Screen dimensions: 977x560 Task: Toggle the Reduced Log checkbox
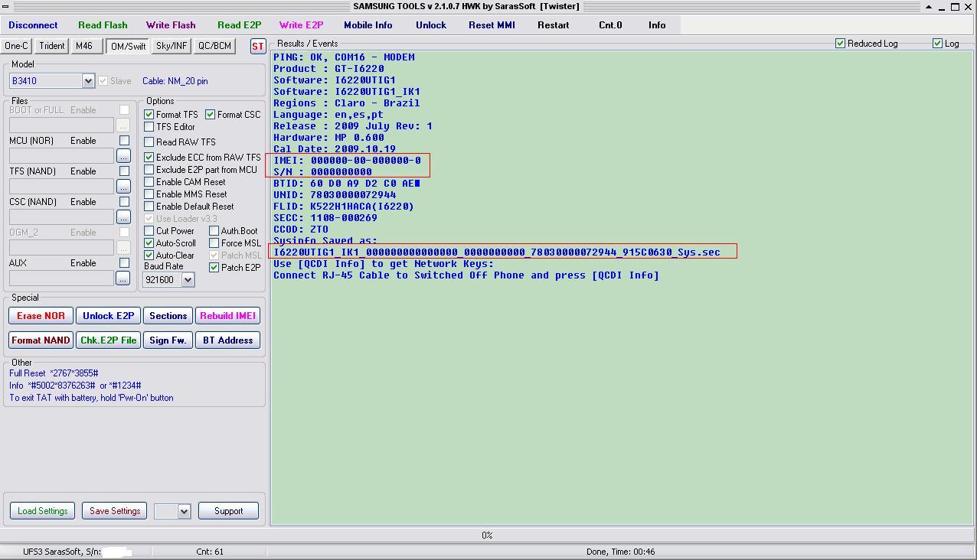coord(840,44)
